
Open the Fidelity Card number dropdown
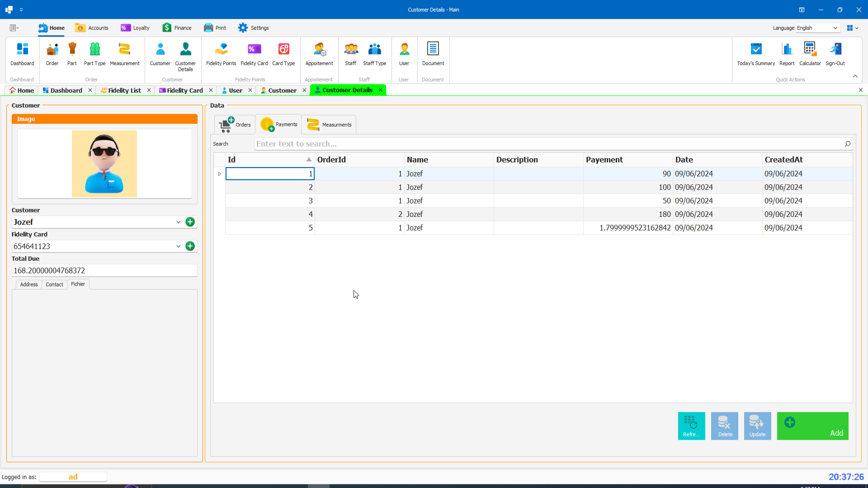point(179,246)
